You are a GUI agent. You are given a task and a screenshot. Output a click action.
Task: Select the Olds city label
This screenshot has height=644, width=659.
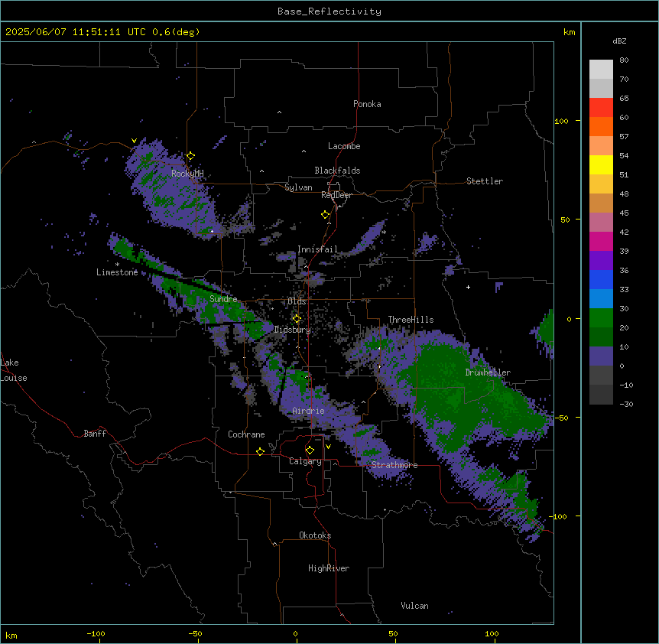(297, 301)
